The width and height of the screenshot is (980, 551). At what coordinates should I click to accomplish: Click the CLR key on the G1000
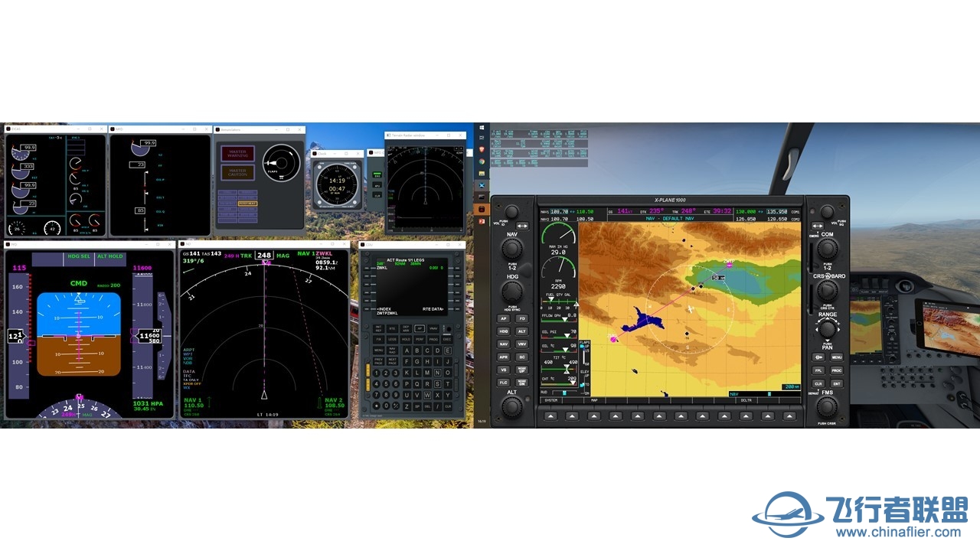pyautogui.click(x=818, y=383)
